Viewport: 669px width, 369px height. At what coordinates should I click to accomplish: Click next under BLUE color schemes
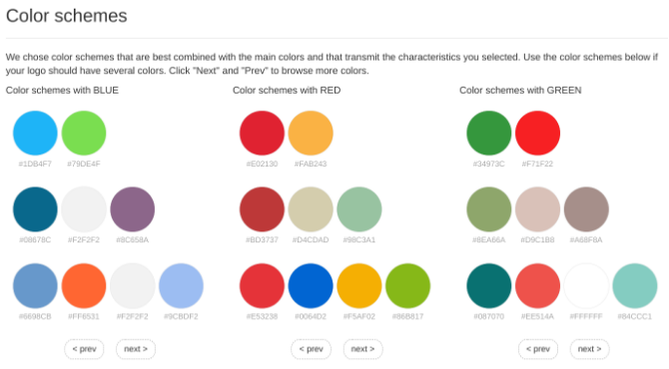(x=136, y=349)
